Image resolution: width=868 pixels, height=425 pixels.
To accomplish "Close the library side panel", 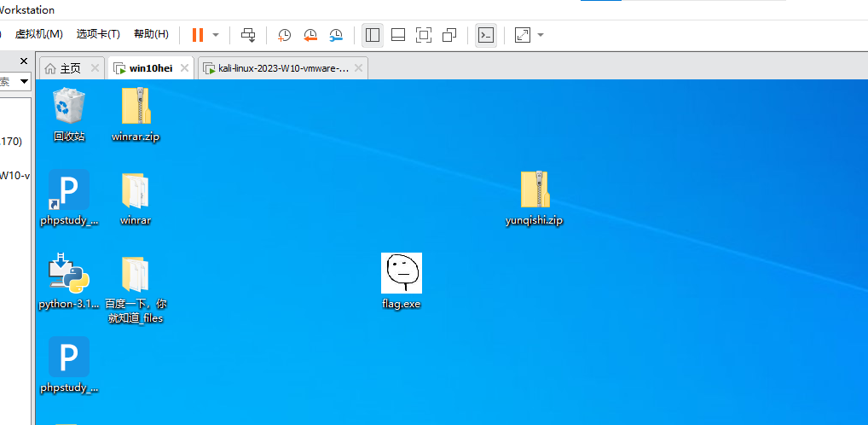I will [x=24, y=61].
